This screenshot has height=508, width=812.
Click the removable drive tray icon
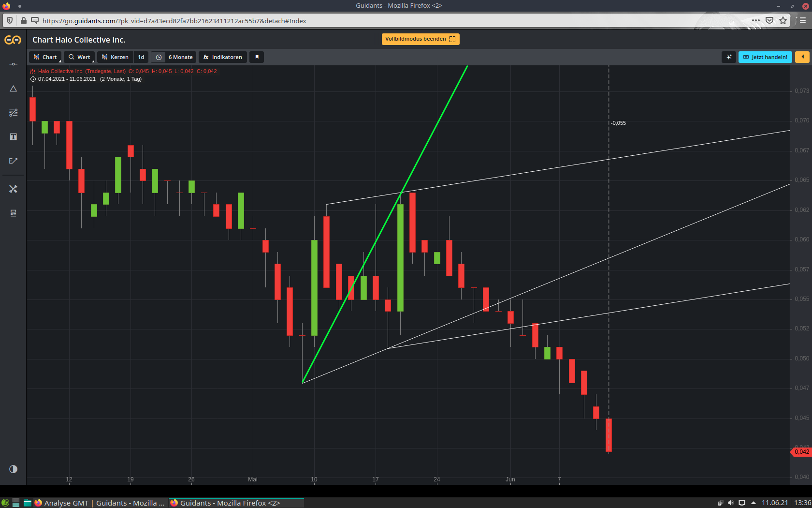[720, 503]
